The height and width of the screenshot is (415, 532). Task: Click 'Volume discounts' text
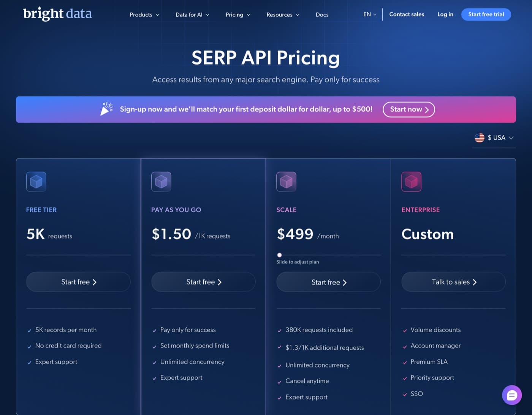(x=435, y=330)
